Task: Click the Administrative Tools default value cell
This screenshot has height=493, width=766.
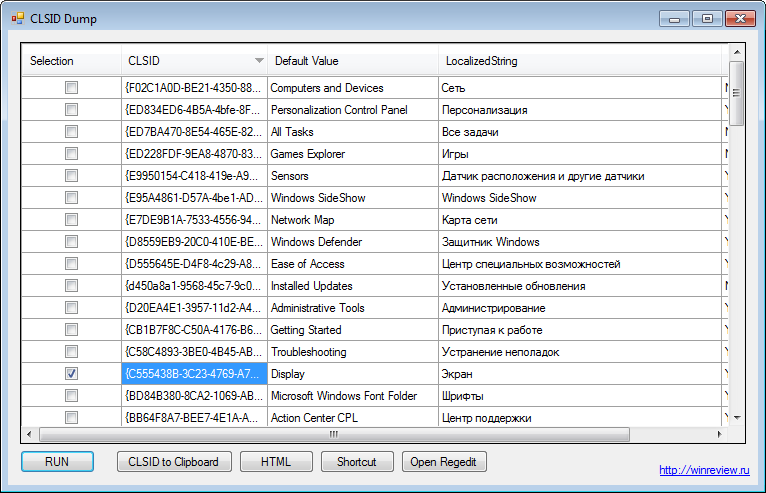Action: pos(353,308)
